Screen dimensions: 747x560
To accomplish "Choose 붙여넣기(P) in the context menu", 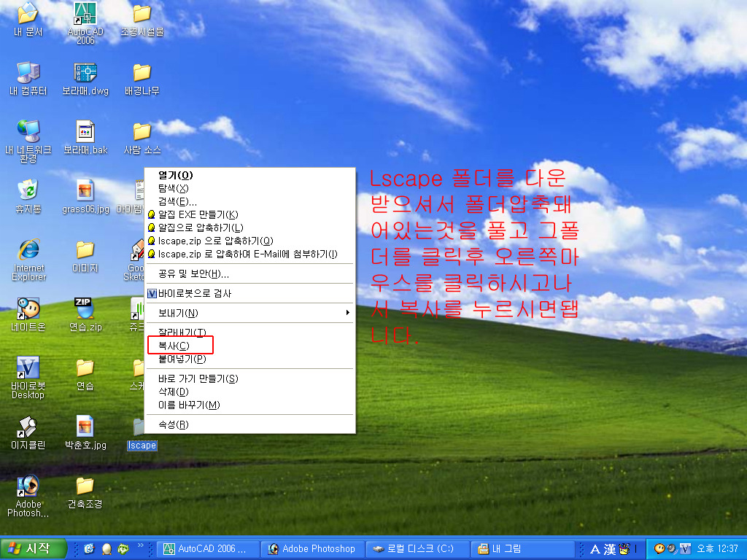I will (250, 359).
